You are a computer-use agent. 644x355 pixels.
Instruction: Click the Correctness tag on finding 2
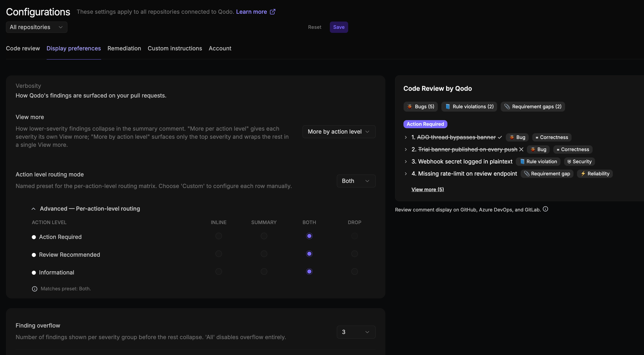tap(573, 149)
